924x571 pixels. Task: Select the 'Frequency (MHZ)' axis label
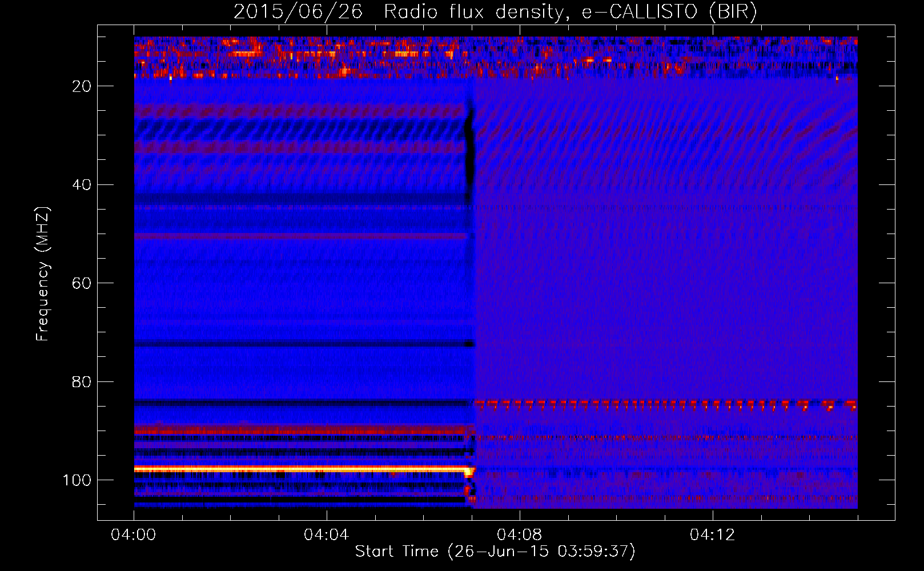coord(43,274)
